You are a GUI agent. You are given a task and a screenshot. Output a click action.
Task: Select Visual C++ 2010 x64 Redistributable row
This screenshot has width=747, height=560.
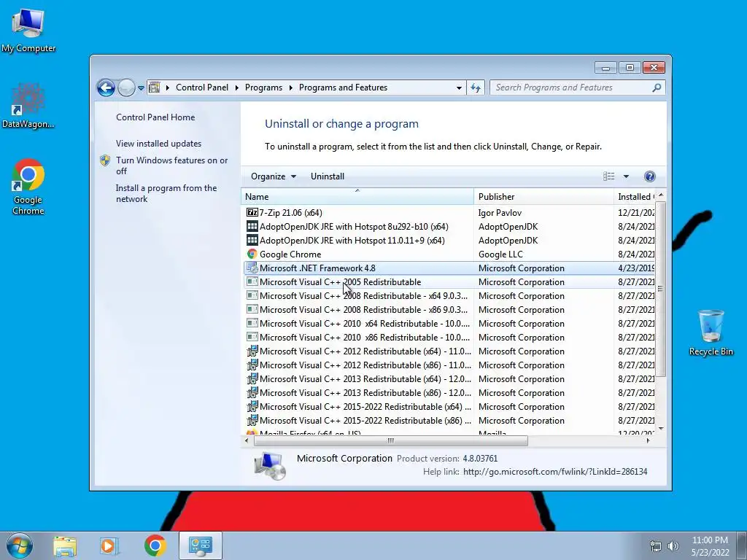pos(449,323)
